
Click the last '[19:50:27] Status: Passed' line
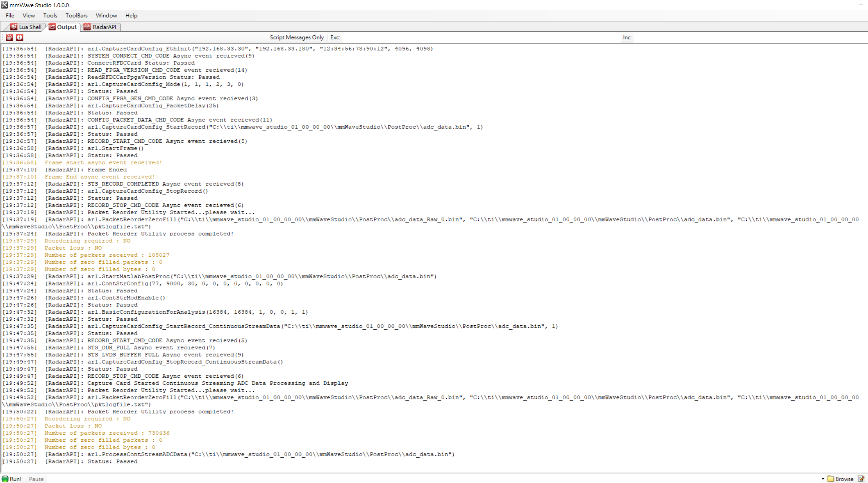coord(70,462)
